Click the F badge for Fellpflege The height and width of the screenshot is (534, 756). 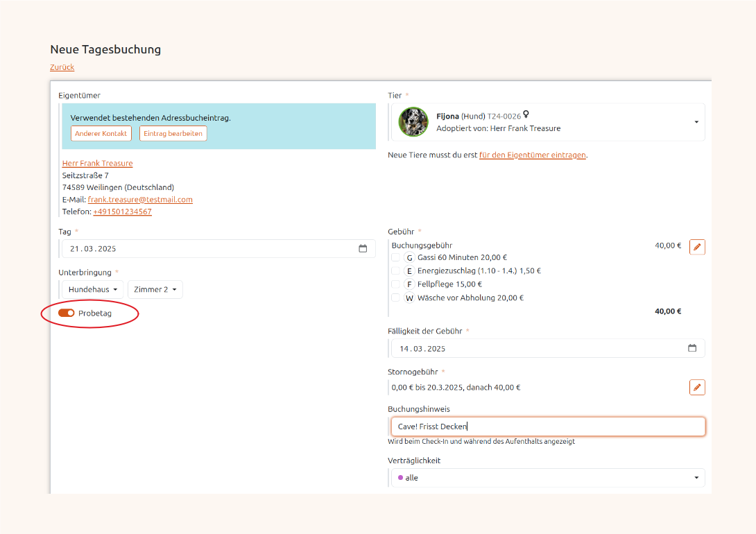click(409, 284)
